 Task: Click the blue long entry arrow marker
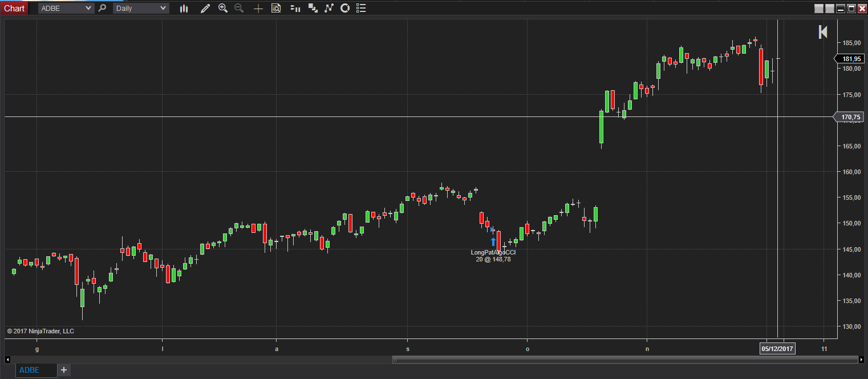coord(493,241)
